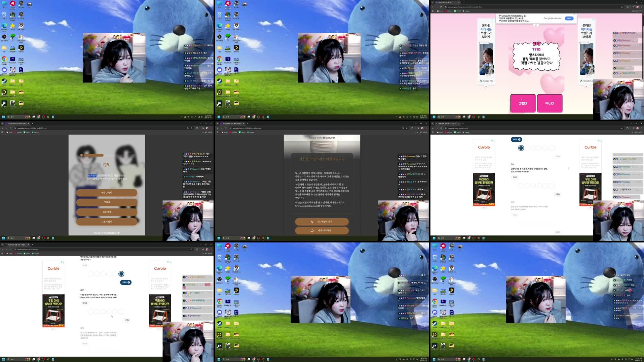644x362 pixels.
Task: Select the rightmost answer circle on the scale
Action: pos(121,274)
